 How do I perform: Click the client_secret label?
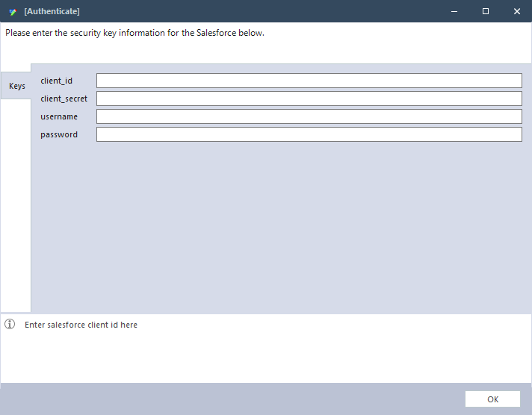pos(64,99)
